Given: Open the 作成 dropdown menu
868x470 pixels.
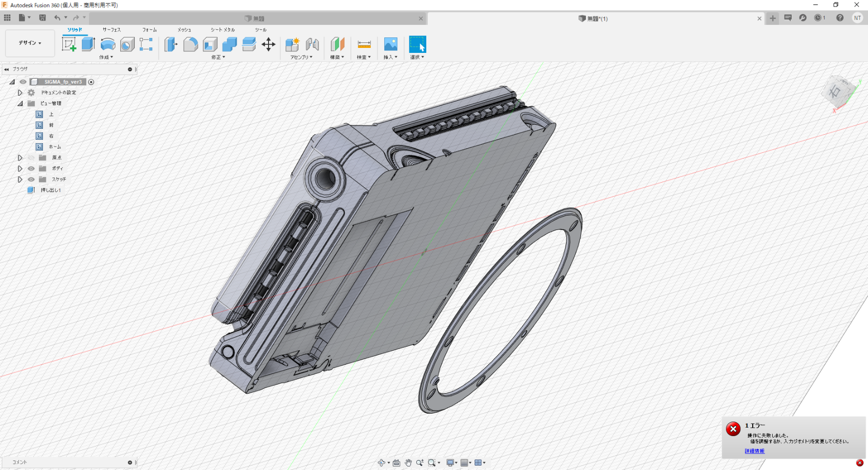Looking at the screenshot, I should tap(106, 57).
